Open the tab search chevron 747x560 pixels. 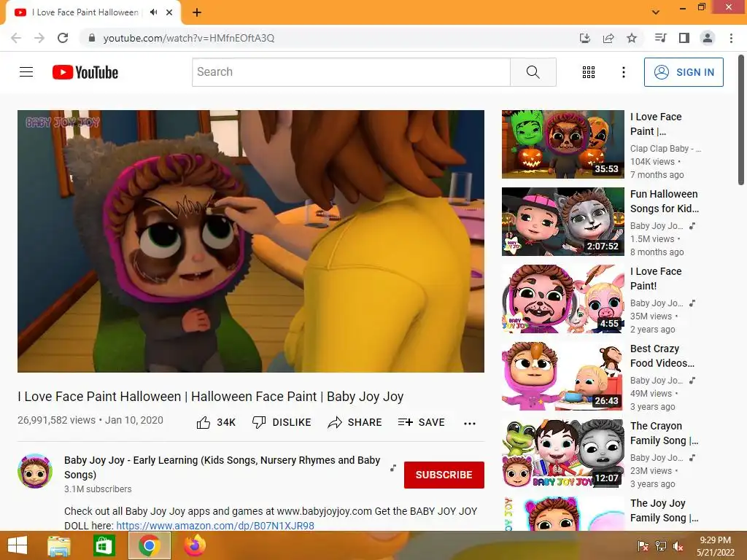point(656,12)
